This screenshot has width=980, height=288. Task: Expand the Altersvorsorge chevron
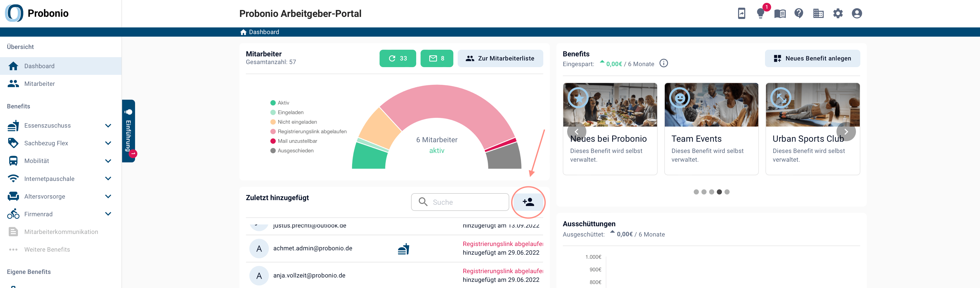click(108, 196)
